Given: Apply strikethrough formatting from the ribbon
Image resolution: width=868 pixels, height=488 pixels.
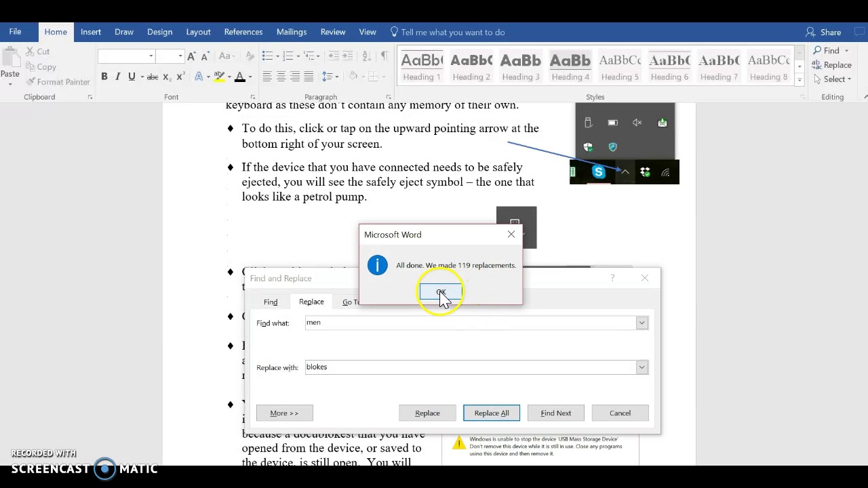Looking at the screenshot, I should pyautogui.click(x=153, y=77).
